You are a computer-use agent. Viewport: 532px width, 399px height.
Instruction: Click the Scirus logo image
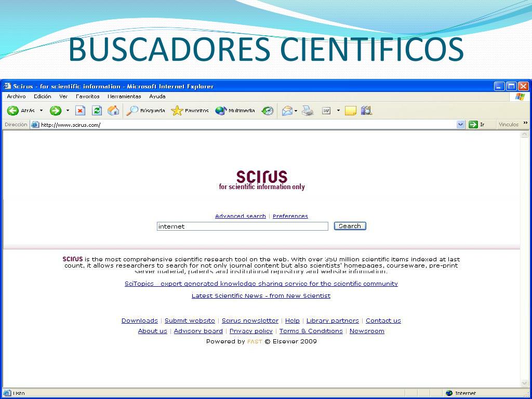[262, 180]
